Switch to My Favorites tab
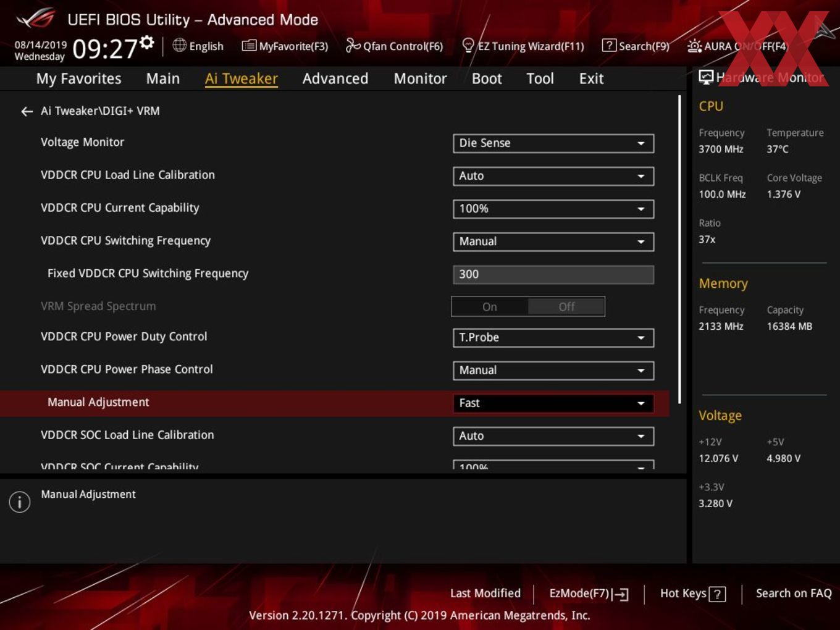 pos(78,78)
